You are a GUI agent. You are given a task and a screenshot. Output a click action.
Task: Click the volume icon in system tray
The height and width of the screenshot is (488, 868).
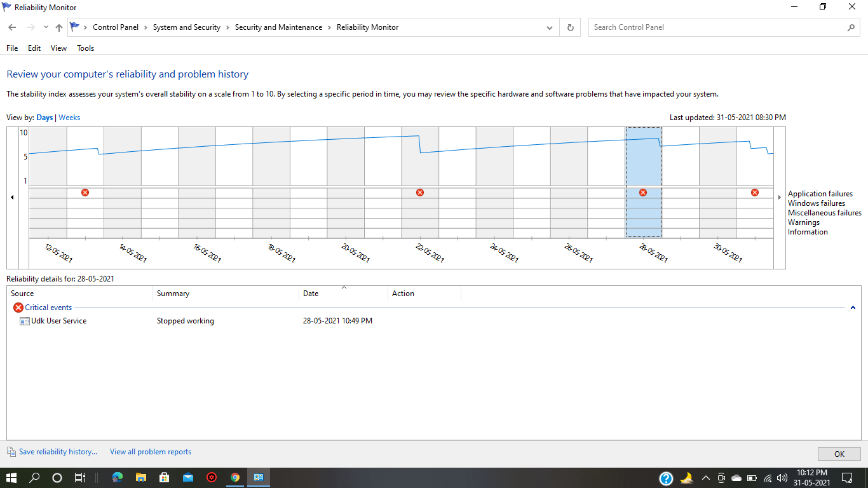pos(782,477)
